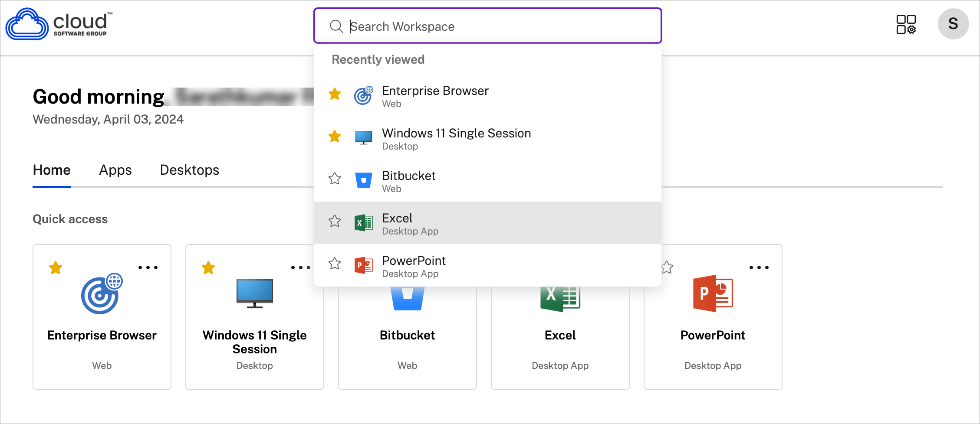Image resolution: width=980 pixels, height=424 pixels.
Task: Launch Bitbucket from the Recently viewed list
Action: coord(488,180)
